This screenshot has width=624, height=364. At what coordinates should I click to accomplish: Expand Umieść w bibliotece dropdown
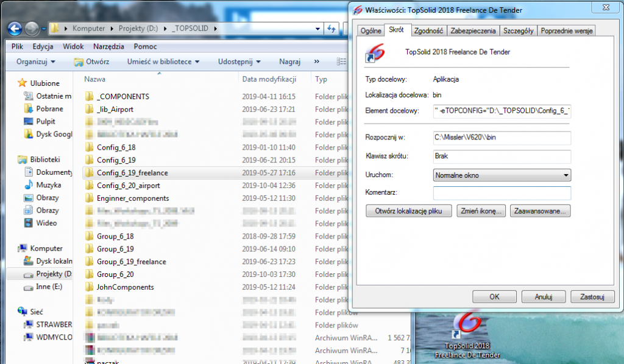[x=163, y=61]
